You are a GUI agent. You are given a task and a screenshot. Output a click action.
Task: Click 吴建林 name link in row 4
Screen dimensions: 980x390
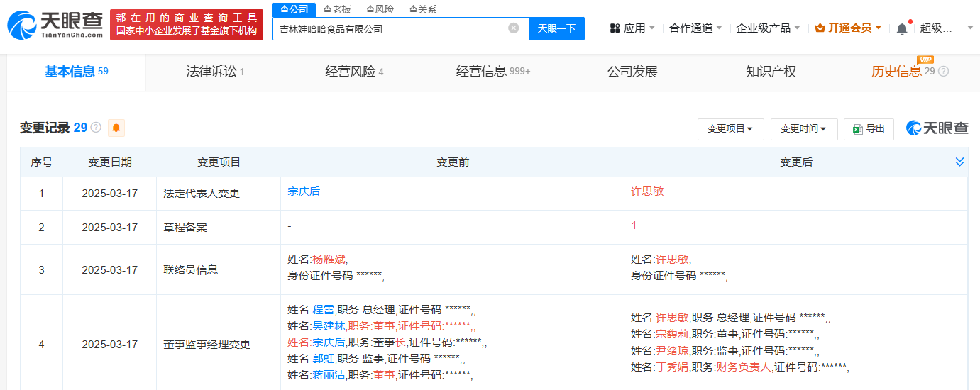click(x=329, y=326)
